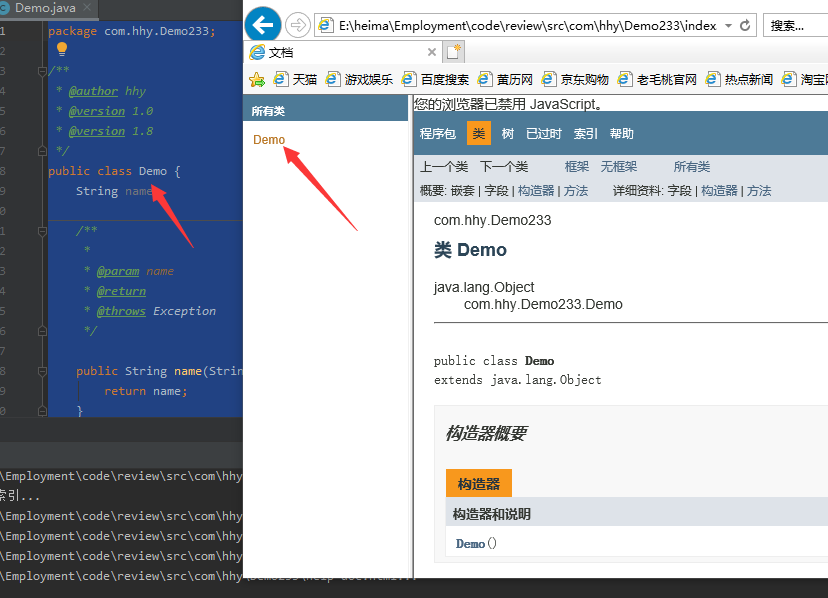
Task: Click 构造器 link in the 详细资料 row
Action: pos(719,191)
